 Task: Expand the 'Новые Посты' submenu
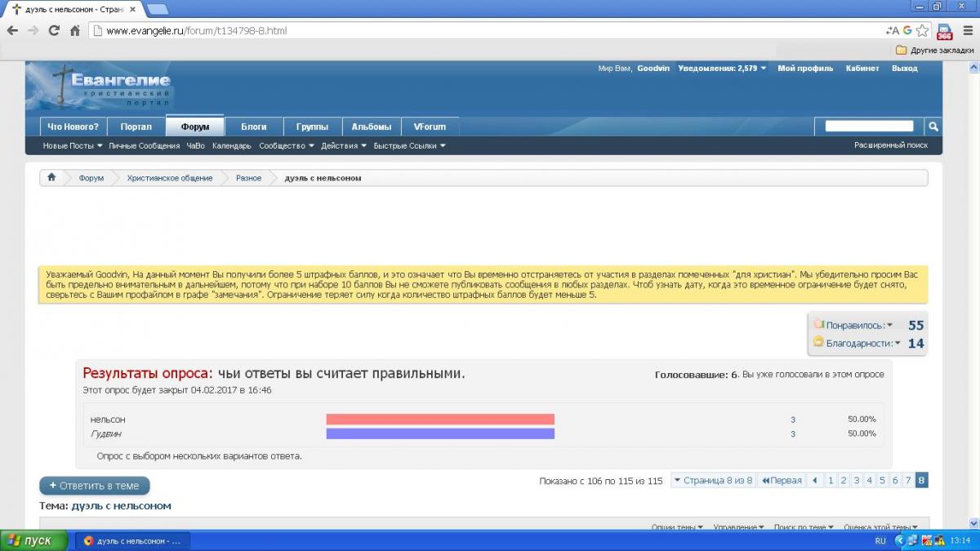[x=73, y=146]
